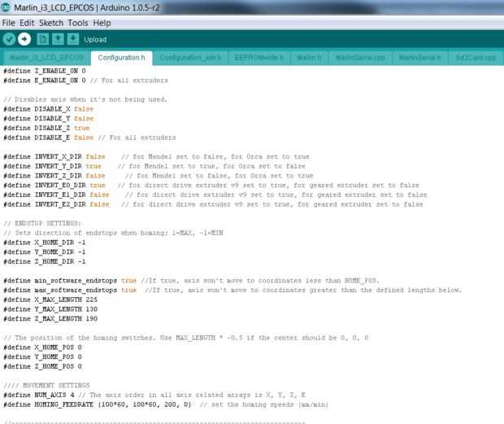Select the Configuration.h tab
Viewport: 504px width, 424px height.
[121, 58]
